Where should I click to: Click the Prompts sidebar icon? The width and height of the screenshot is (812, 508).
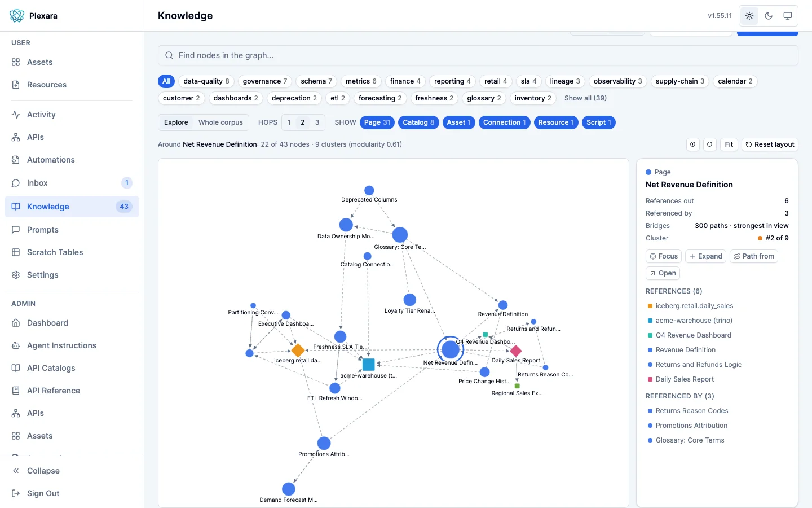16,230
